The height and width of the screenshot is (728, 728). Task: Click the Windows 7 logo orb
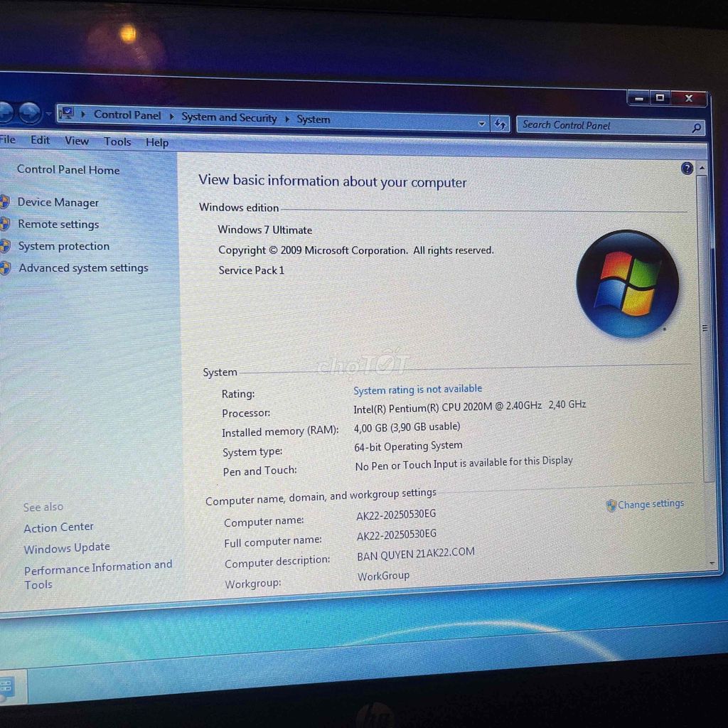tap(627, 284)
